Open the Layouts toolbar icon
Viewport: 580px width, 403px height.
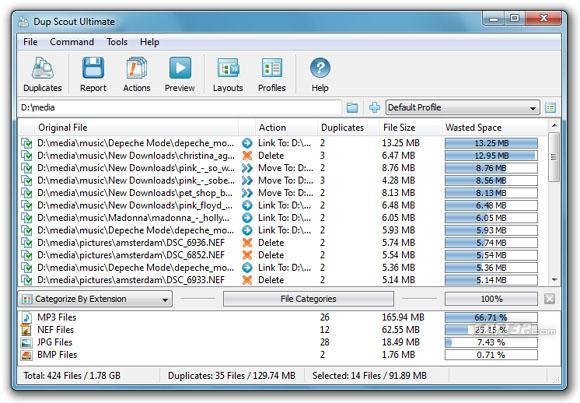click(228, 68)
